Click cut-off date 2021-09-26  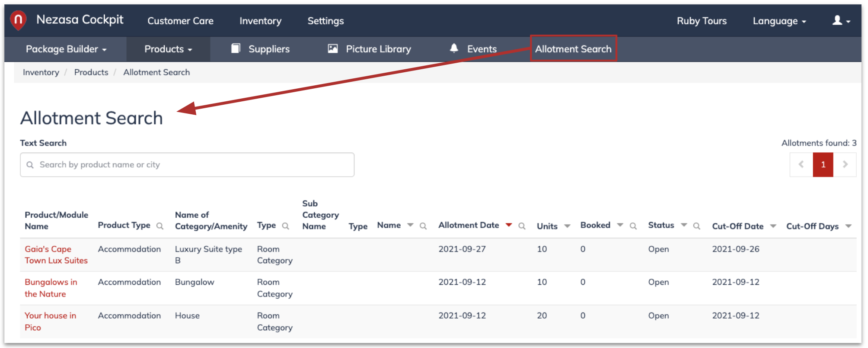(x=736, y=249)
